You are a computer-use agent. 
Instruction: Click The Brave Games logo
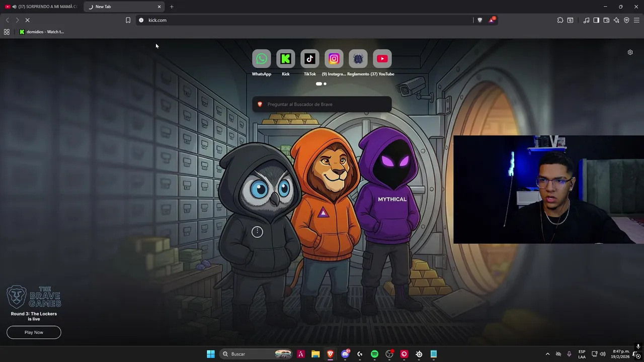coord(34,297)
